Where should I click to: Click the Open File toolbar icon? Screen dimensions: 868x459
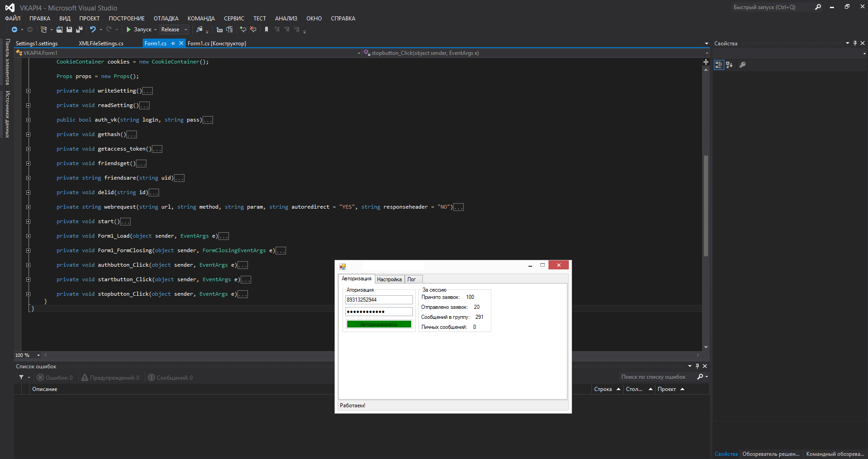[59, 29]
